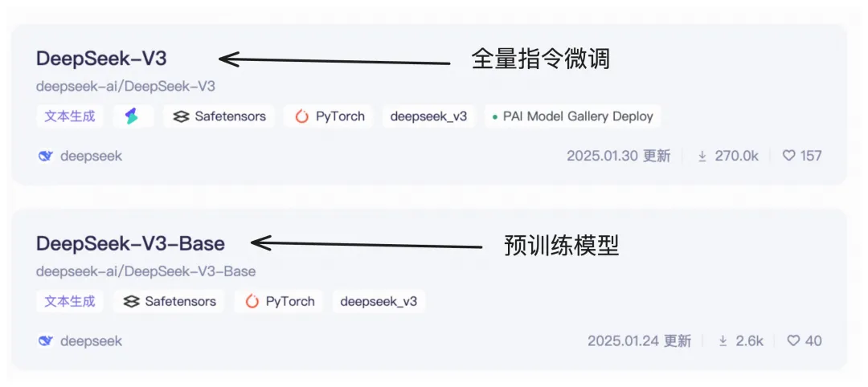
Task: Like DeepSeek-V3-Base using the heart icon beside 40
Action: pyautogui.click(x=793, y=340)
